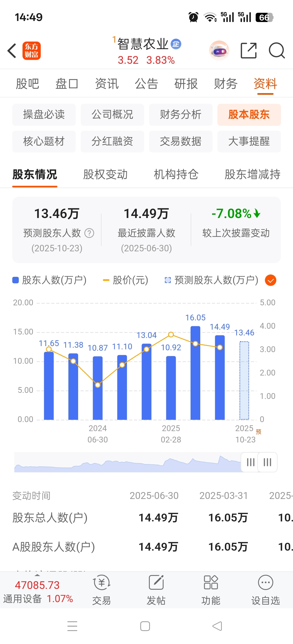The width and height of the screenshot is (293, 644).
Task: Switch to 研报 tab
Action: pyautogui.click(x=186, y=83)
